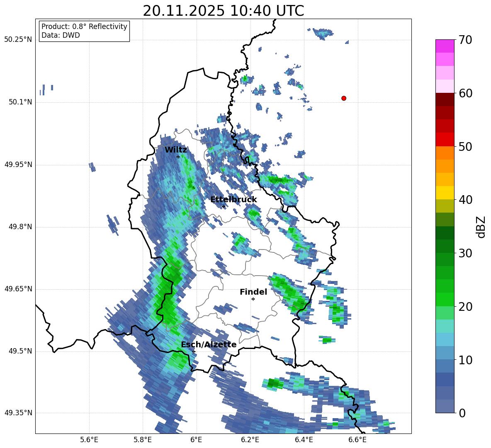Click the 6.2°E longitude label
491x448 pixels.
(250, 440)
